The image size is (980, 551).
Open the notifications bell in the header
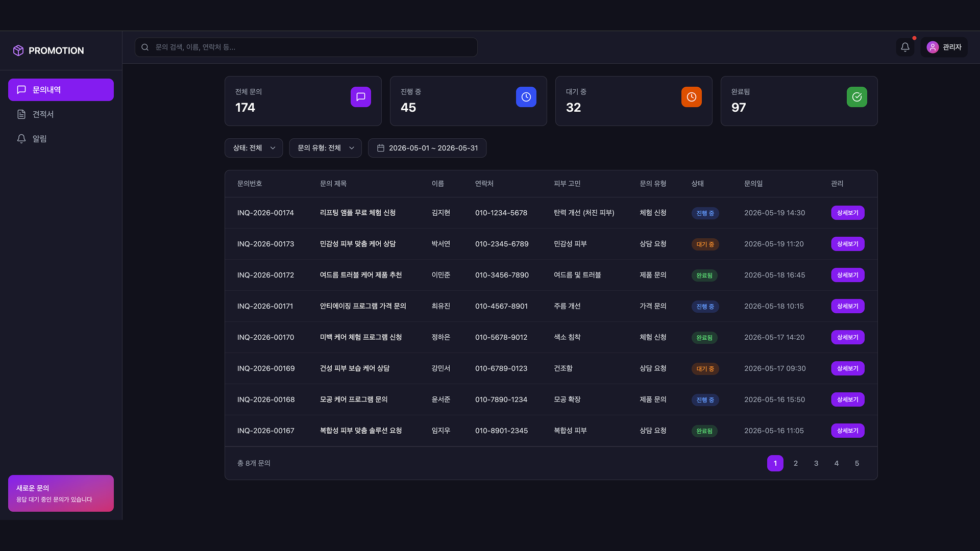point(905,47)
